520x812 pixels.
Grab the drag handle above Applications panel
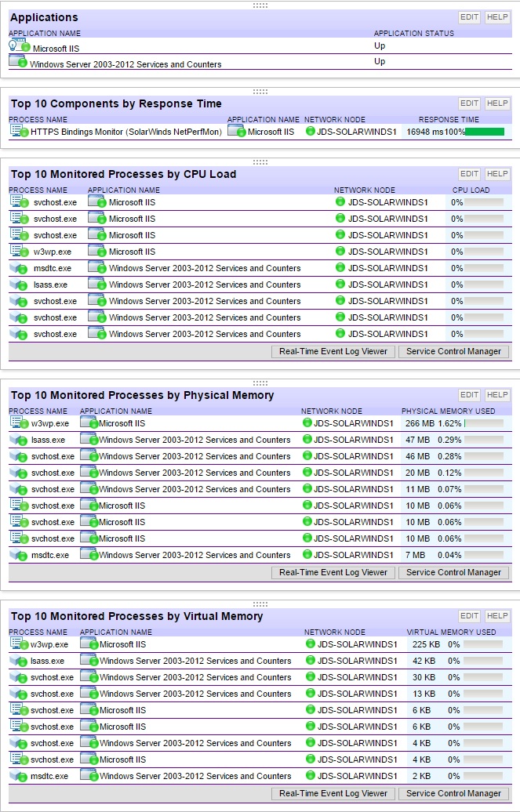point(260,5)
